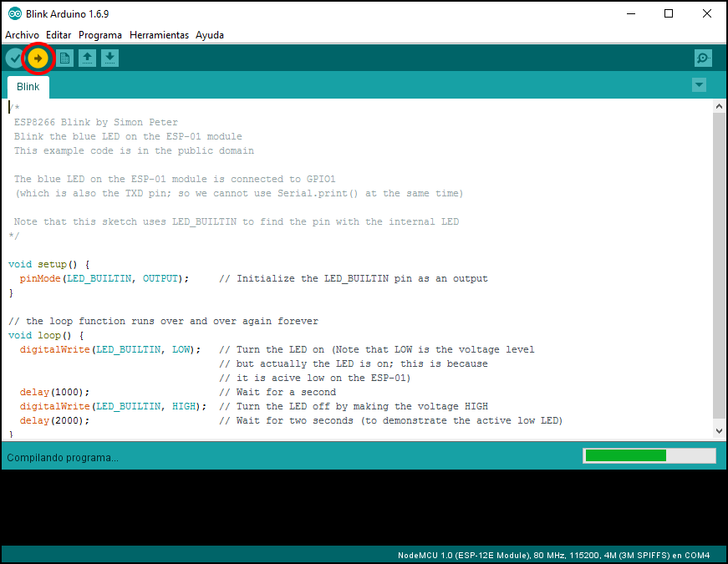Click the editor scrollbar down arrow
Viewport: 728px width, 564px height.
point(719,431)
